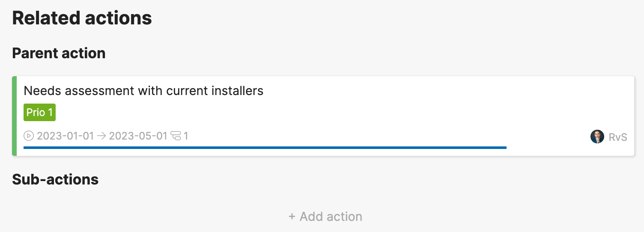The height and width of the screenshot is (232, 644).
Task: Click the Sub-actions section heading
Action: click(55, 179)
